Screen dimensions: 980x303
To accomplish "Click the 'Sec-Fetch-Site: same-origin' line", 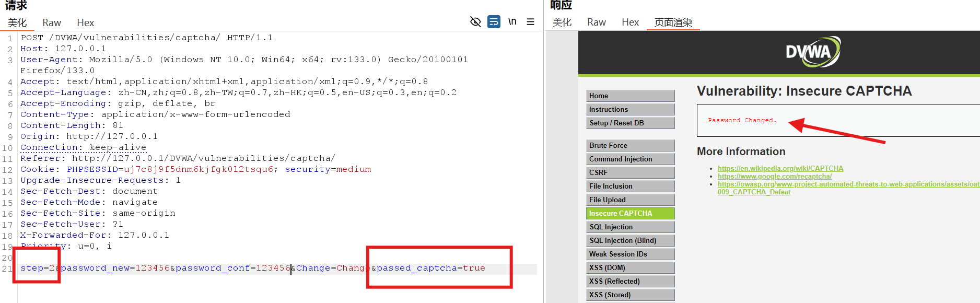I will coord(98,213).
